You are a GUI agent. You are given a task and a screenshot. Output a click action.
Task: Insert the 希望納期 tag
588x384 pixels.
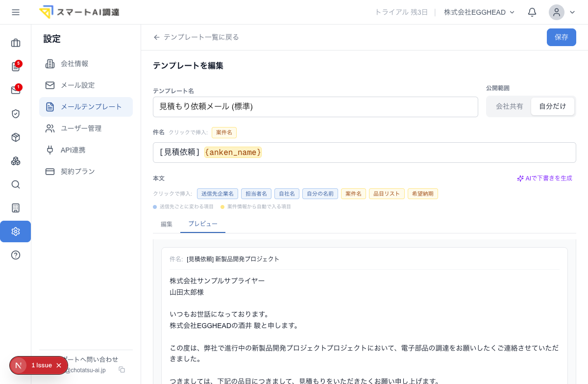tap(423, 194)
